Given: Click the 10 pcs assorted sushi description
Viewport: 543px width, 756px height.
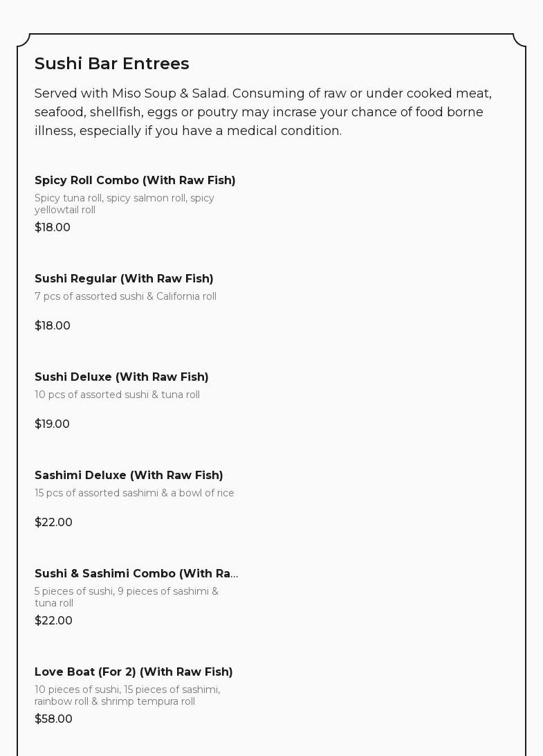Looking at the screenshot, I should click(117, 395).
